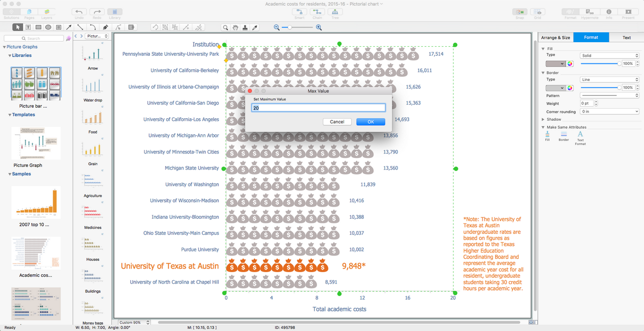Open the Fill color wheel picker

point(570,64)
